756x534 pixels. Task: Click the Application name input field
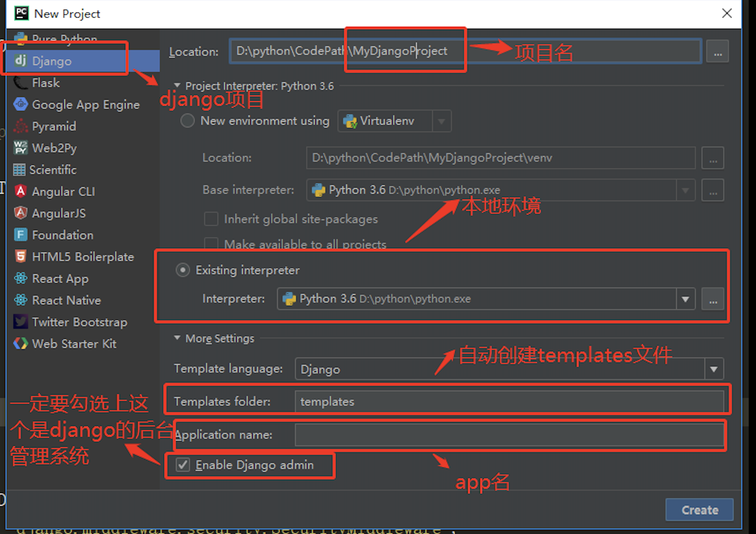(509, 435)
